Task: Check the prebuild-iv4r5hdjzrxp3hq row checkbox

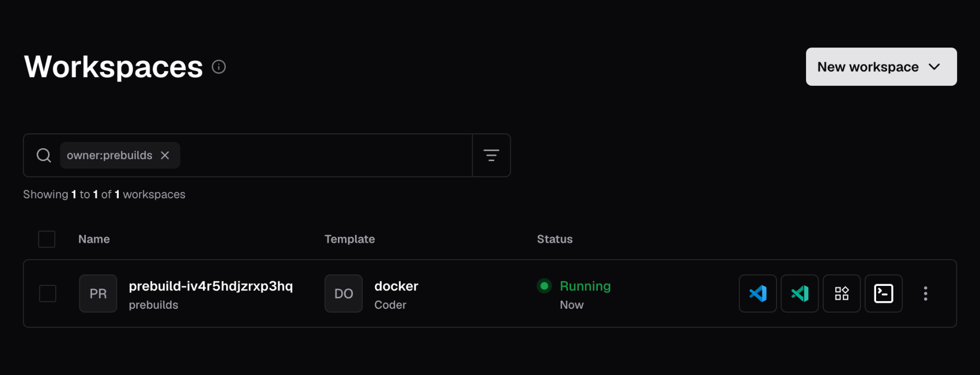Action: [x=48, y=294]
